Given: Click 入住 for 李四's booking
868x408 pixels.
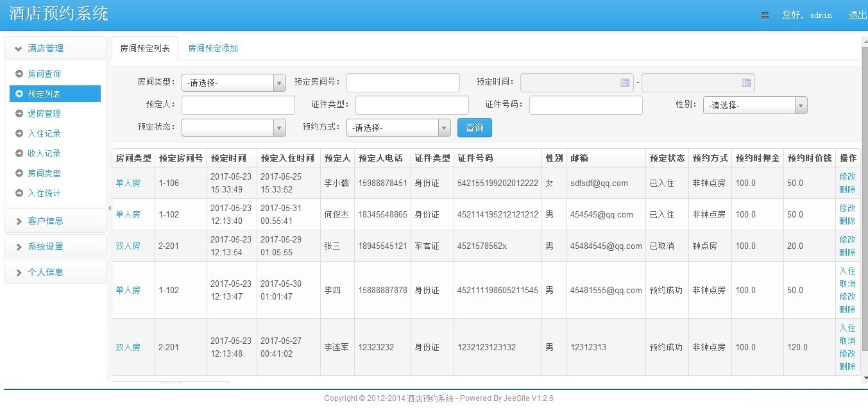Looking at the screenshot, I should click(x=847, y=271).
